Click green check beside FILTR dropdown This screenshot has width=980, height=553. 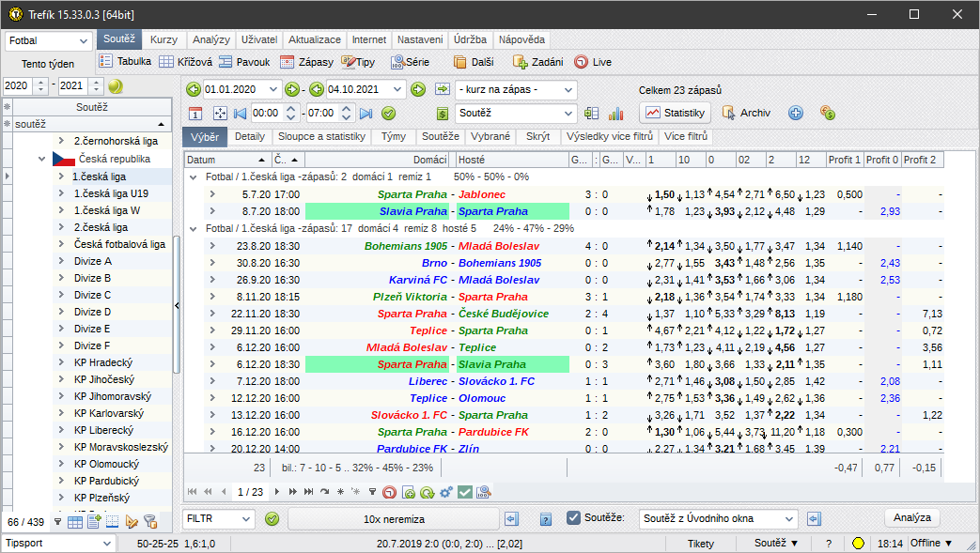272,518
